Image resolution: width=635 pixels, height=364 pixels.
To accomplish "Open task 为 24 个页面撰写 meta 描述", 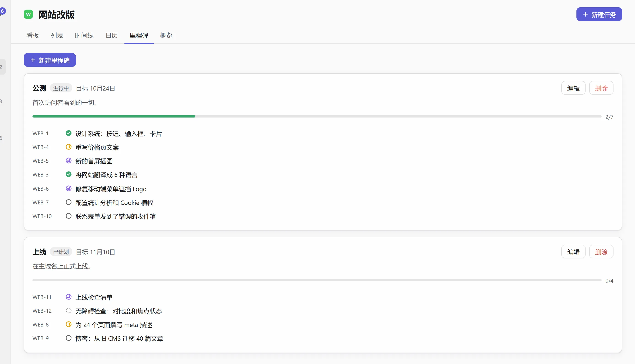I will tap(114, 325).
